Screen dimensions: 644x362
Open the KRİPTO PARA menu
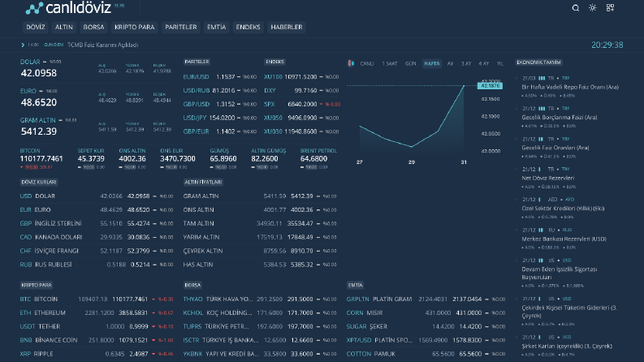(134, 27)
